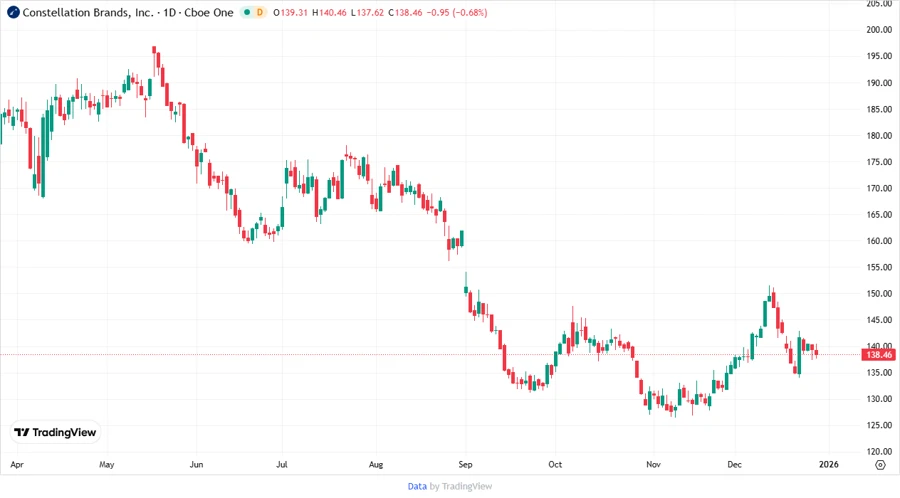This screenshot has height=498, width=900.
Task: Click the Constellation Brands logo icon
Action: coord(13,12)
